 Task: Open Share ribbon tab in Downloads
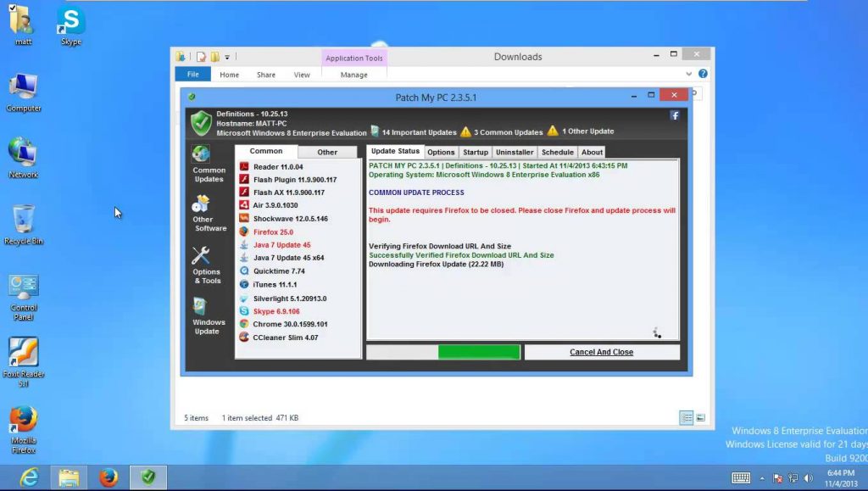pyautogui.click(x=265, y=75)
